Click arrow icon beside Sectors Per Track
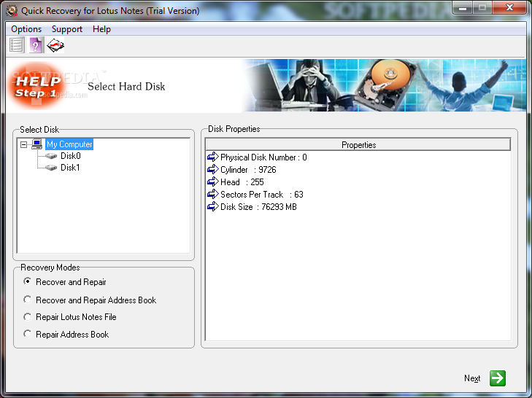 pos(213,194)
